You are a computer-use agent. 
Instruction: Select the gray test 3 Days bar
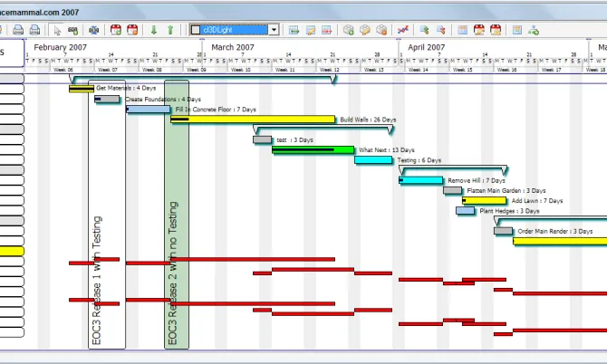pos(263,139)
